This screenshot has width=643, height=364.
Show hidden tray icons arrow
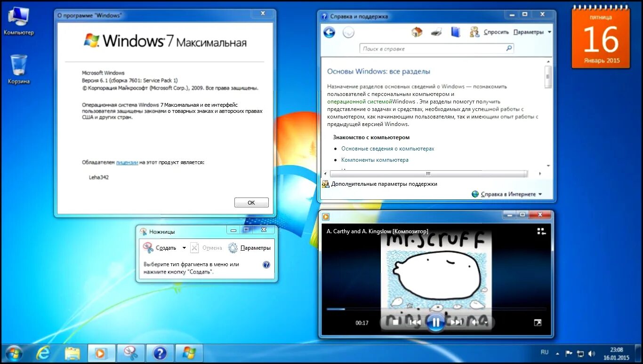pyautogui.click(x=558, y=353)
